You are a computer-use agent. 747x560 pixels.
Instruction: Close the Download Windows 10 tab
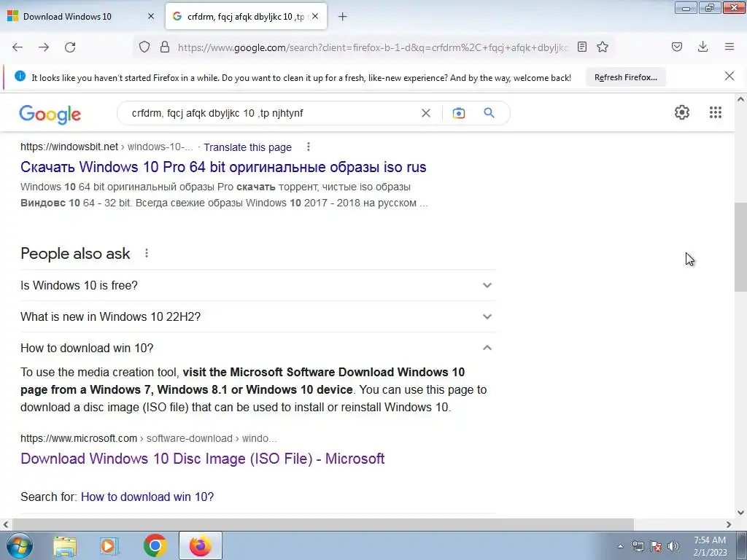151,16
